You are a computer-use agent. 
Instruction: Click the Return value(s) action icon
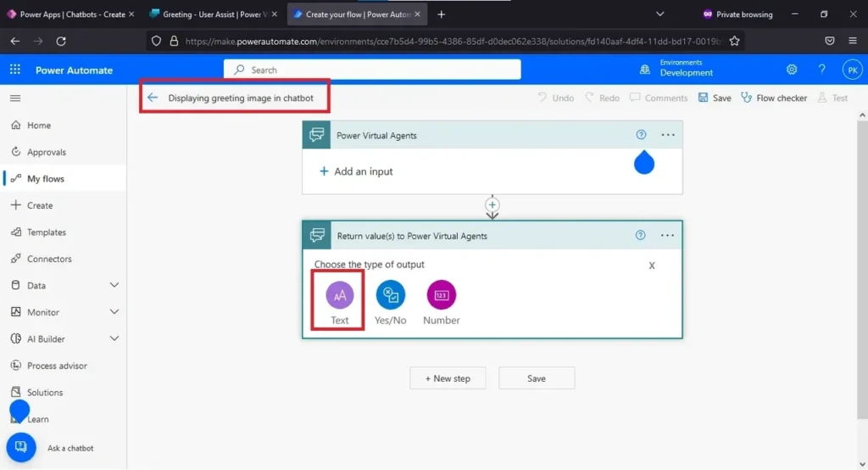pos(317,236)
